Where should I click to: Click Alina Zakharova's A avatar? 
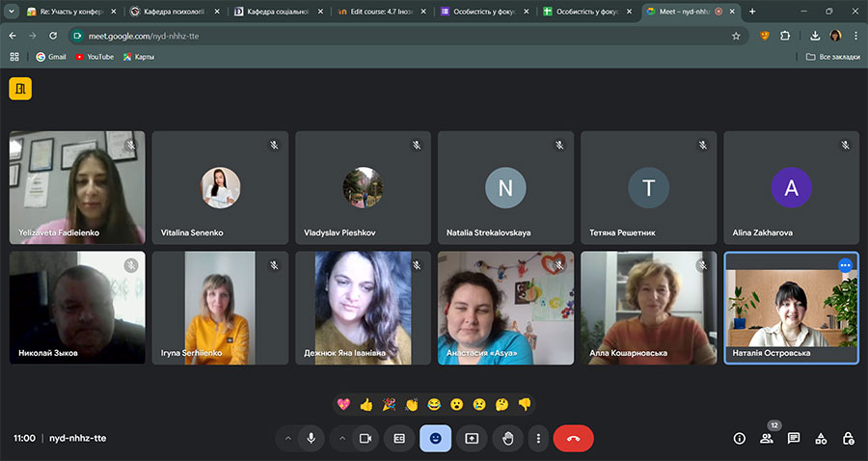pyautogui.click(x=791, y=188)
